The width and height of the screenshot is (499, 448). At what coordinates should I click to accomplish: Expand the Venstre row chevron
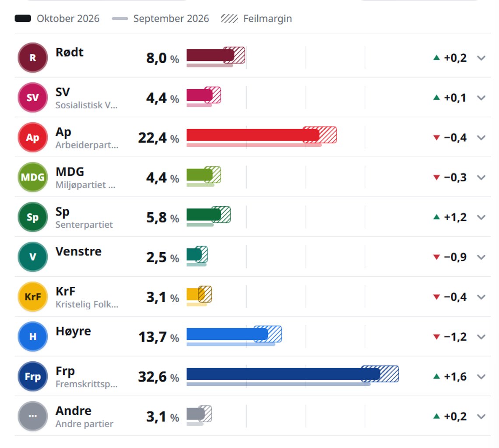point(481,257)
